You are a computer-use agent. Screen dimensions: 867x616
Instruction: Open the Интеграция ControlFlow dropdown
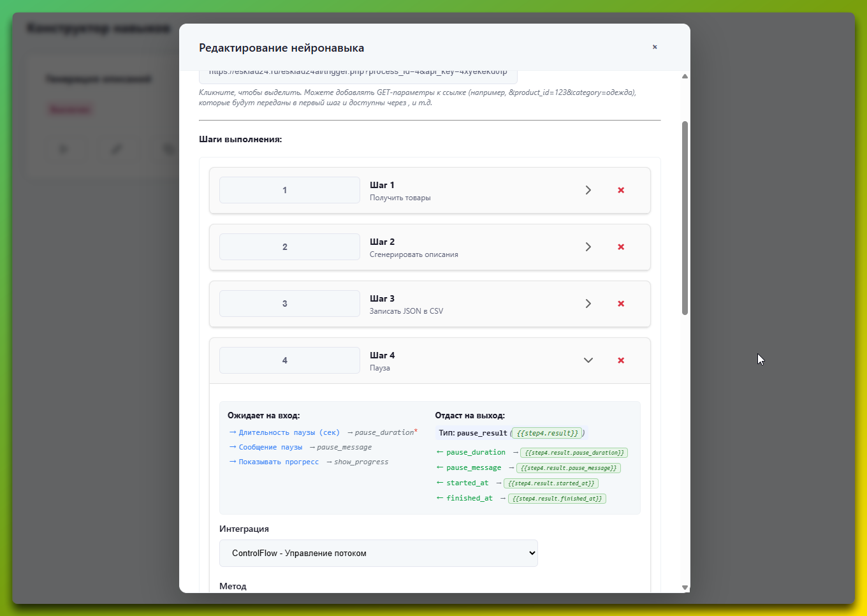click(378, 553)
